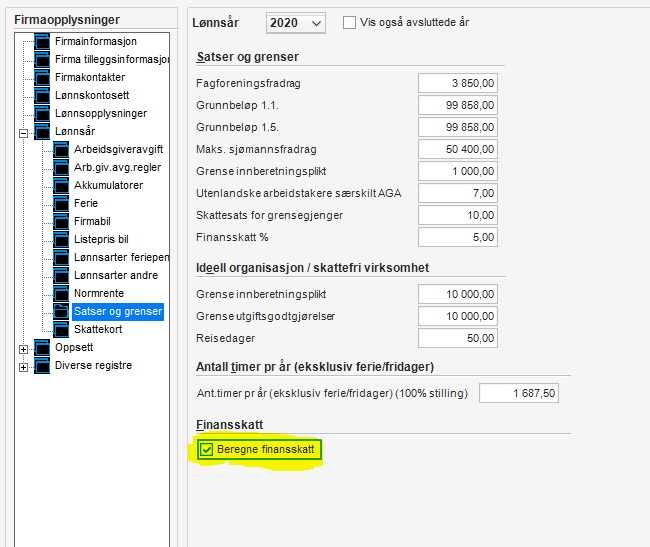This screenshot has width=650, height=547.
Task: Uncheck Beregne finansskatt checkbox
Action: pyautogui.click(x=206, y=450)
